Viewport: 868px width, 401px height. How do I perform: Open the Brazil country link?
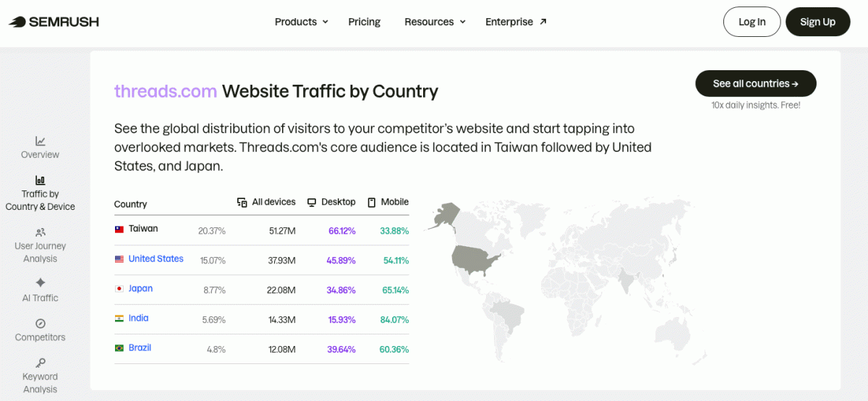[140, 347]
